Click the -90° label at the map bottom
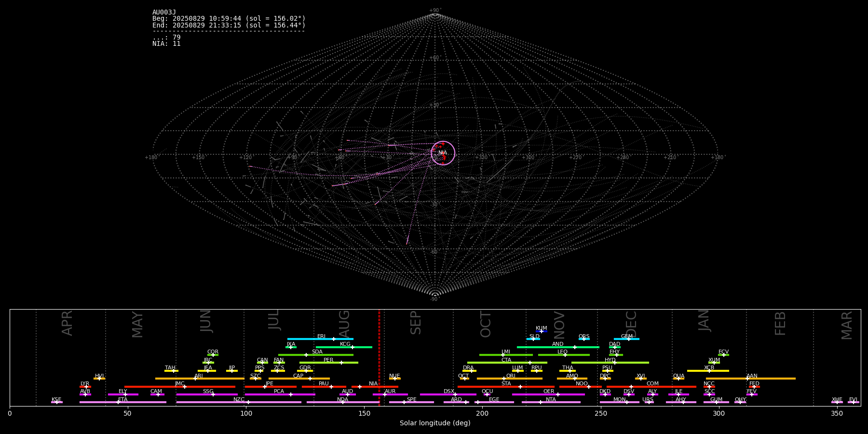The image size is (868, 434). [x=435, y=299]
